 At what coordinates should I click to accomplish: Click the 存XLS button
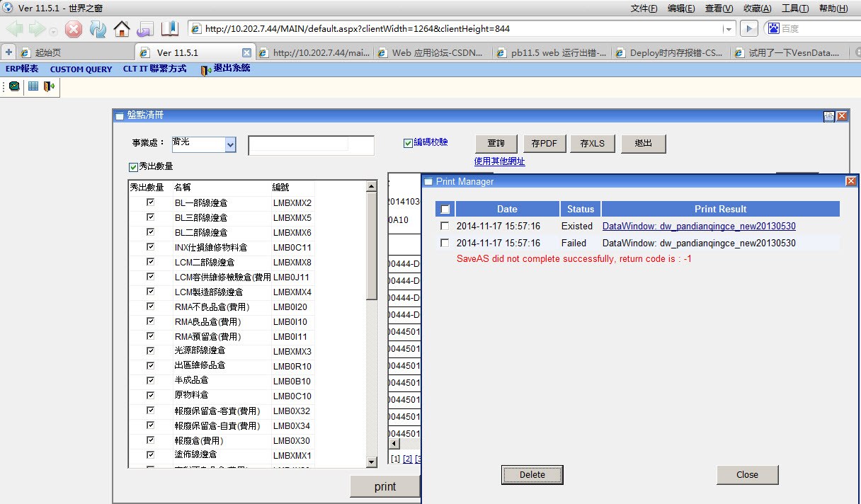click(593, 144)
